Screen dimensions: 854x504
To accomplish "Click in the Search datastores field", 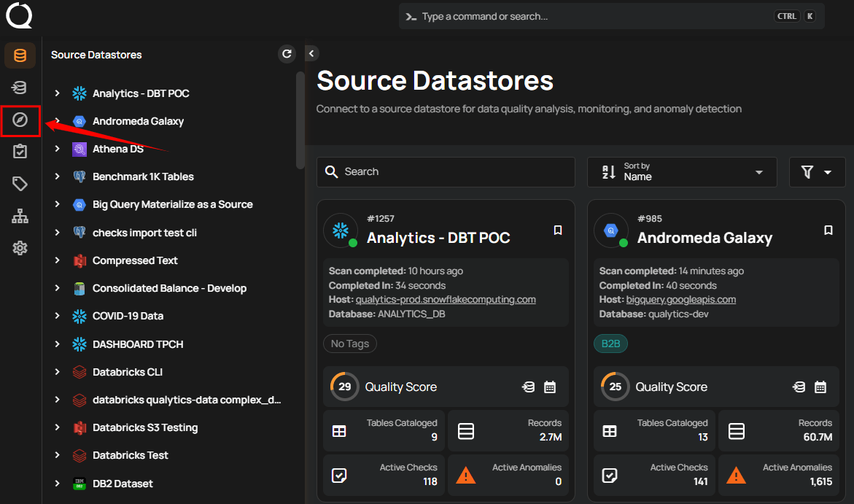I will pyautogui.click(x=445, y=171).
